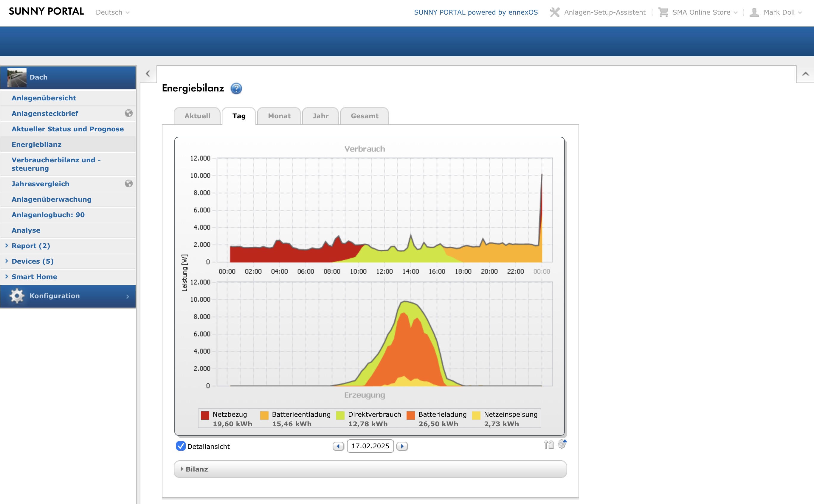Switch to the Aktuell tab
This screenshot has width=814, height=504.
point(197,116)
